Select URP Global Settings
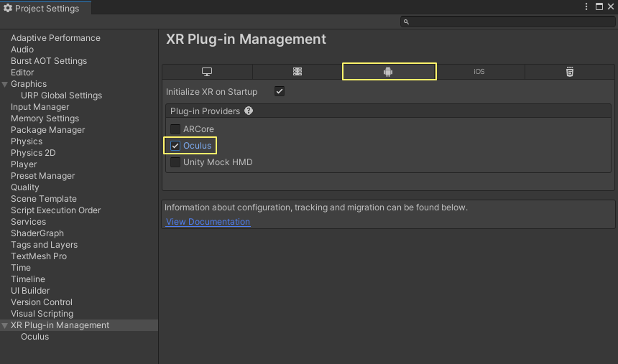The width and height of the screenshot is (618, 364). pyautogui.click(x=62, y=95)
